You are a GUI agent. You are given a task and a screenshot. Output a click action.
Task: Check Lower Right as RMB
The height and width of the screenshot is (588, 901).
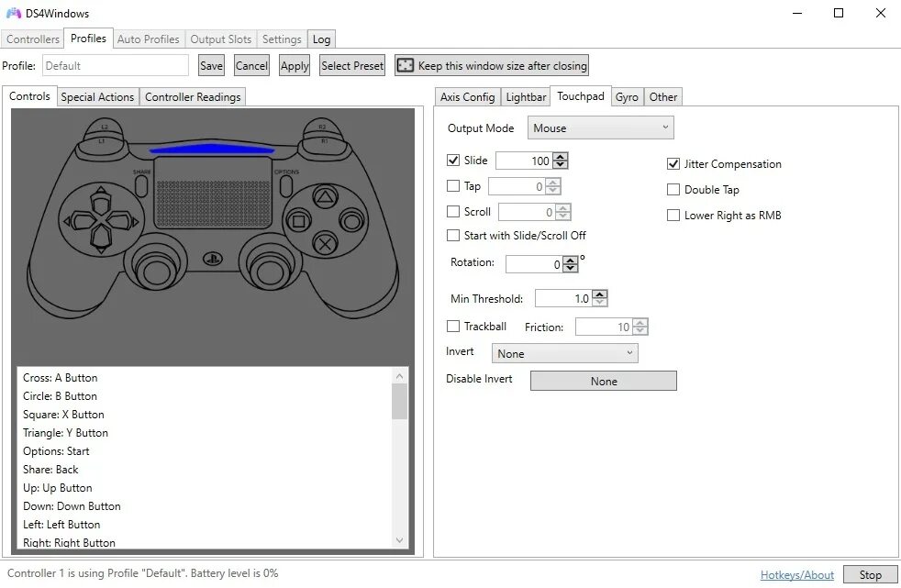(x=673, y=216)
